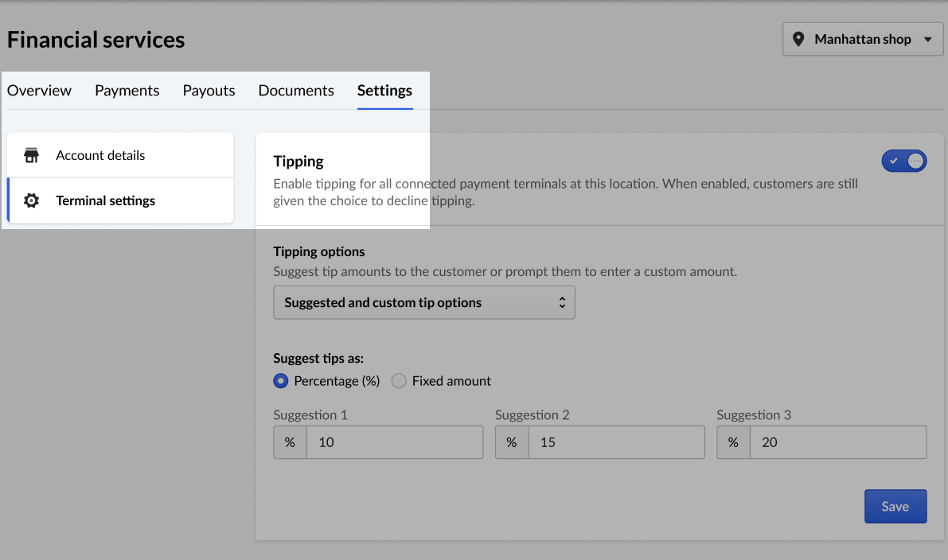Switch to the Overview tab
This screenshot has height=560, width=948.
click(x=39, y=91)
